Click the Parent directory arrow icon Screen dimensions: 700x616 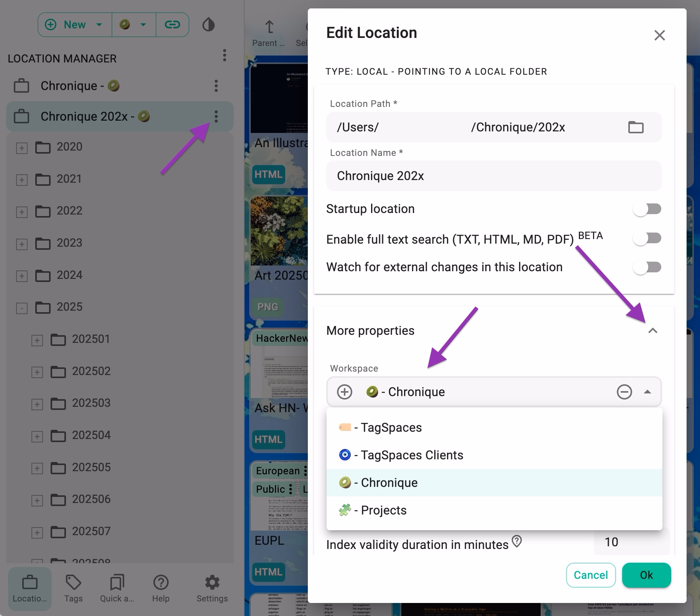pos(268,27)
